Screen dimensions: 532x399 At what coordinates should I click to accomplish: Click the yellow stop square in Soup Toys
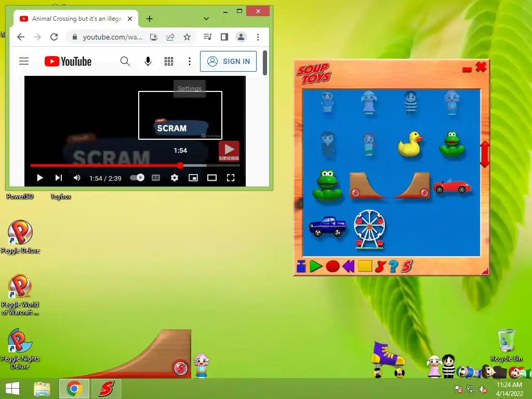[x=365, y=266]
